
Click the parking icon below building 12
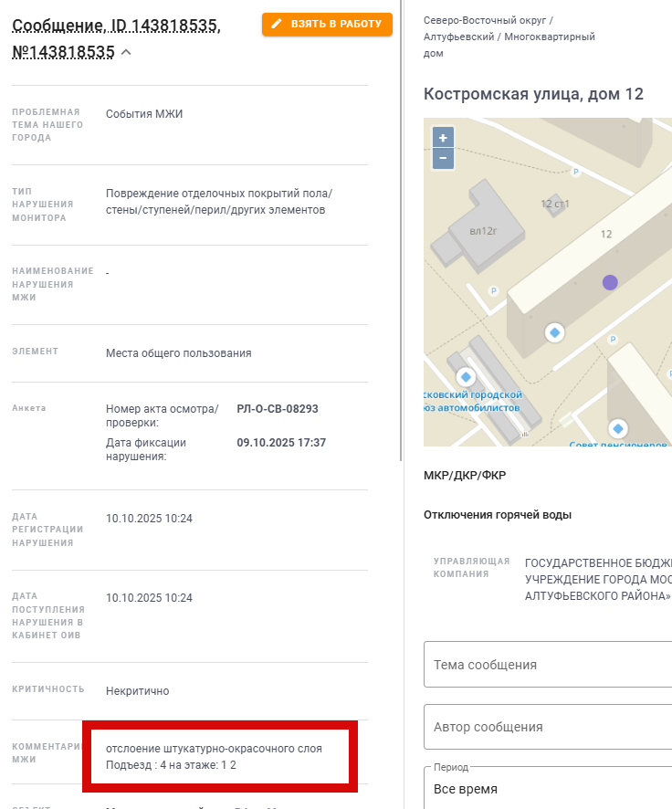point(613,339)
